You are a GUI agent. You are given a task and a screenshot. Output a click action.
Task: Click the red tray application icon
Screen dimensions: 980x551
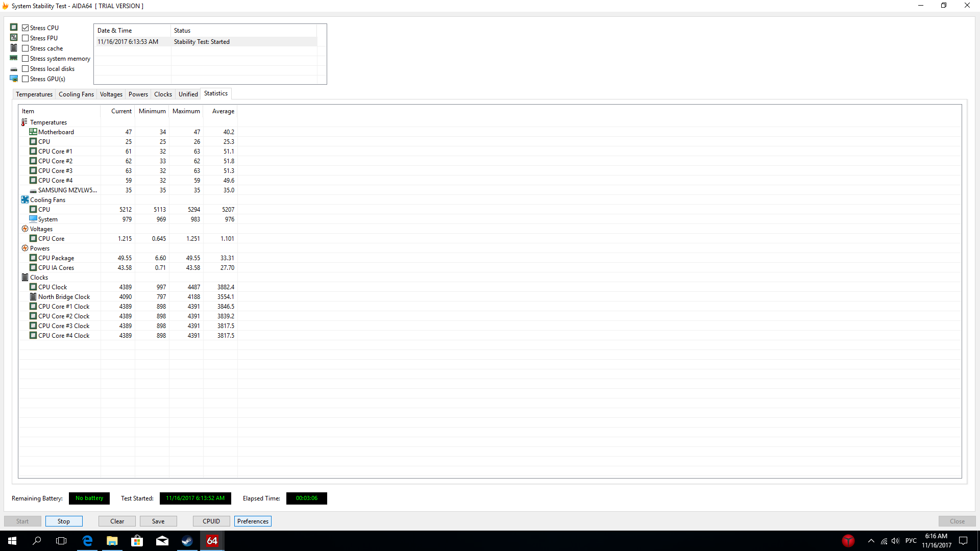click(x=848, y=541)
